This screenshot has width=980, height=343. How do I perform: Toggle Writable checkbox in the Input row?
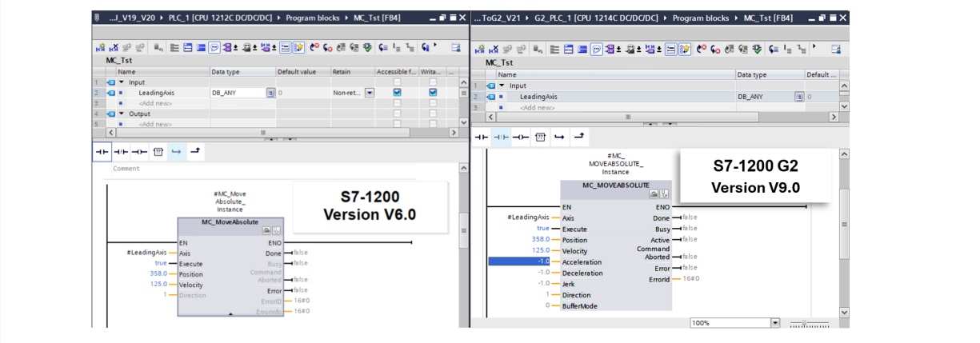pyautogui.click(x=433, y=82)
